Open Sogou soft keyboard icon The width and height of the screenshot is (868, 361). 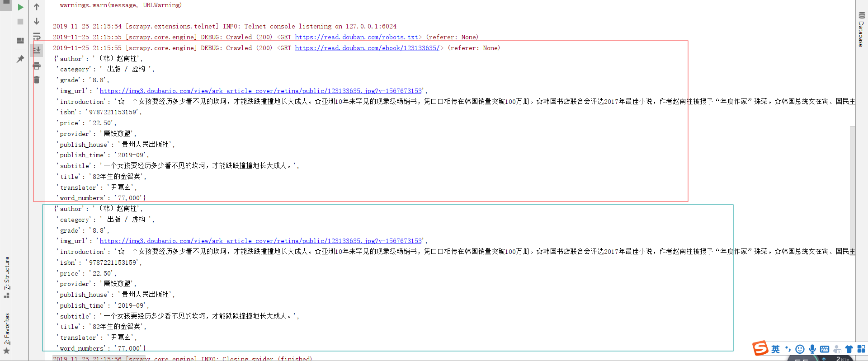825,349
